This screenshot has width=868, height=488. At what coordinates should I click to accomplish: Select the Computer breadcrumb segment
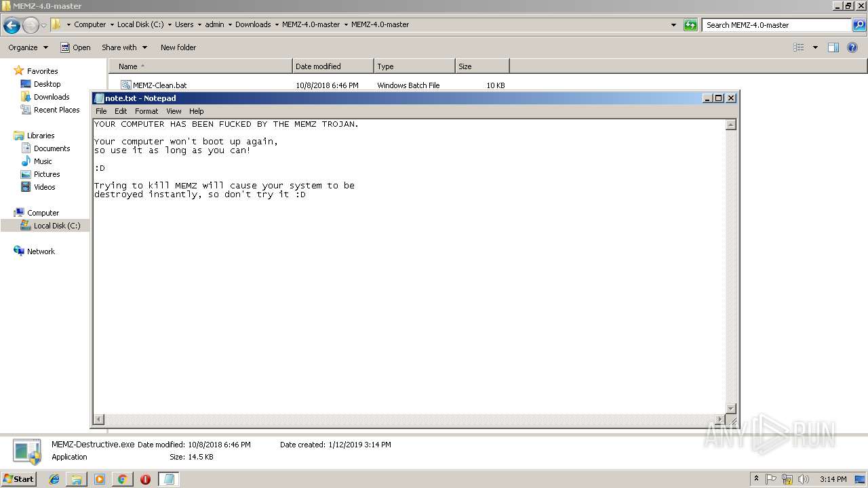(x=90, y=24)
